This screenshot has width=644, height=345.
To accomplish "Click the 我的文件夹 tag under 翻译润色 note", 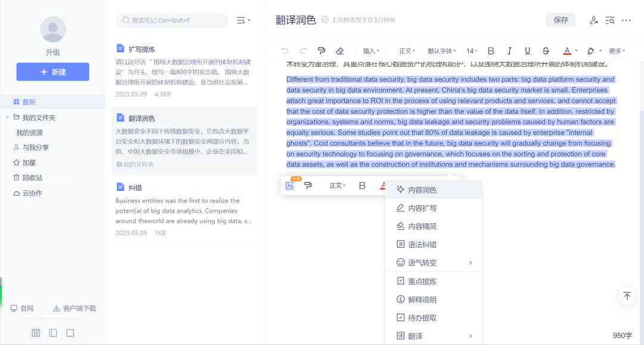I will [135, 165].
